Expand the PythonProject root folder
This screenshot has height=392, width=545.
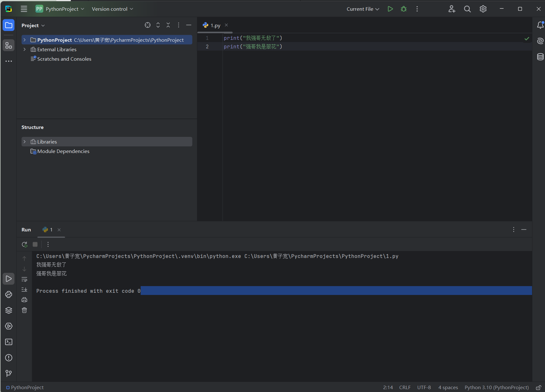(24, 40)
